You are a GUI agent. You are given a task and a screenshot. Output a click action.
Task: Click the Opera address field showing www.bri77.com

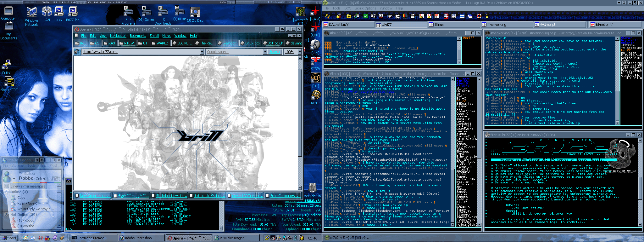141,52
